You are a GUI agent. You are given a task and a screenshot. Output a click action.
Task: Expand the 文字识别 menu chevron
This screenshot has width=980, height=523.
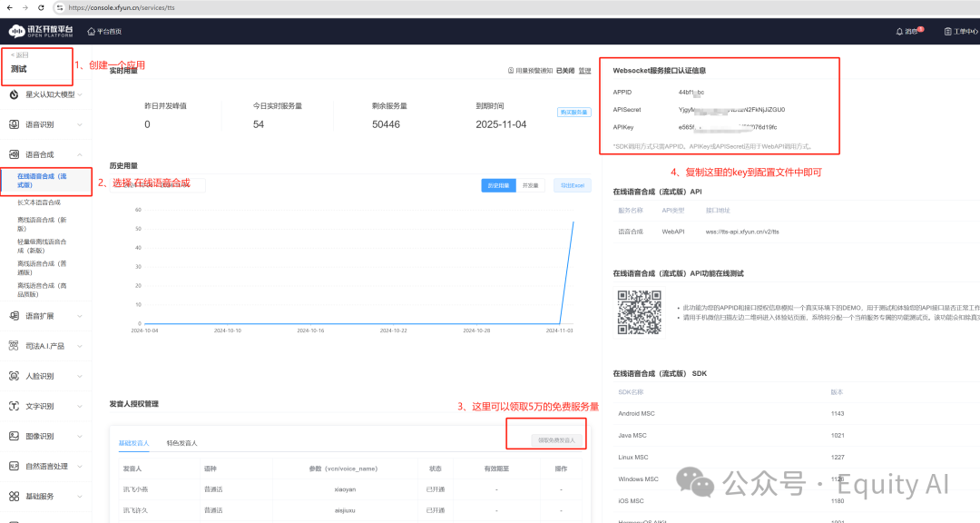[x=79, y=406]
